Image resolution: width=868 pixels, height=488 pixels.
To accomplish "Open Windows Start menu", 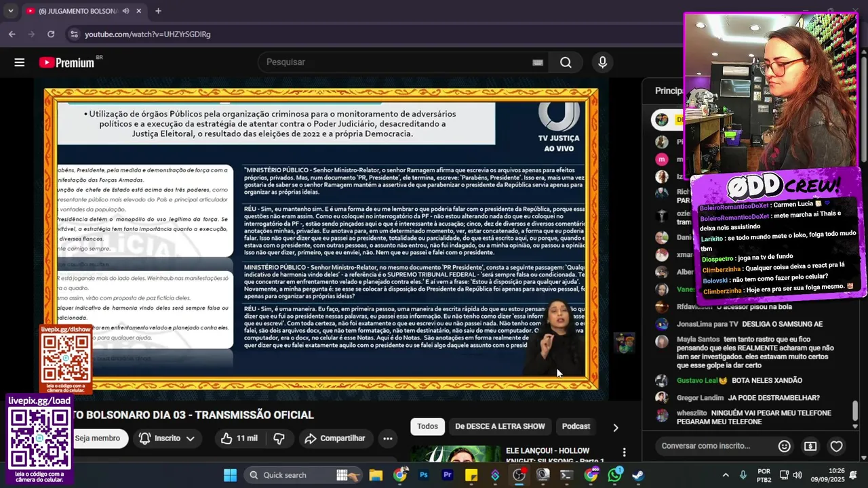I will click(230, 475).
